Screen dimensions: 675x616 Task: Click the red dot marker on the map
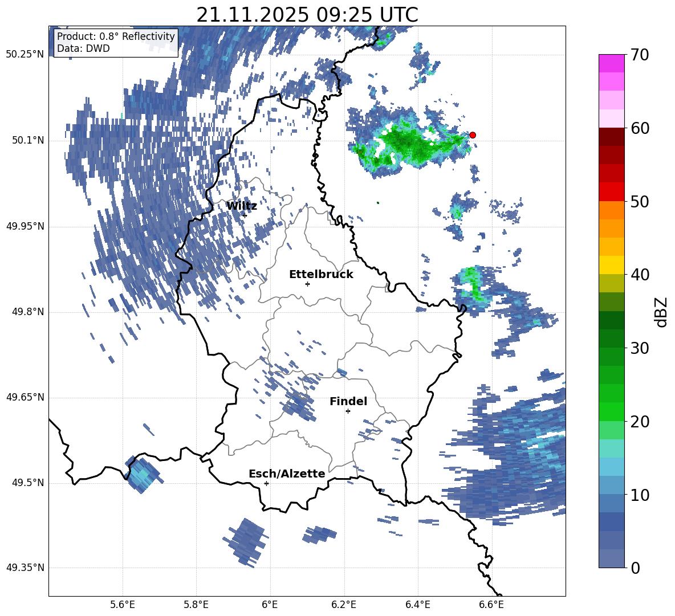point(472,135)
